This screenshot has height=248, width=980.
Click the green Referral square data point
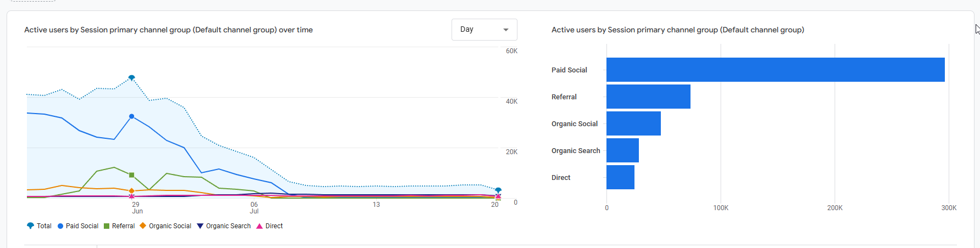(x=131, y=175)
